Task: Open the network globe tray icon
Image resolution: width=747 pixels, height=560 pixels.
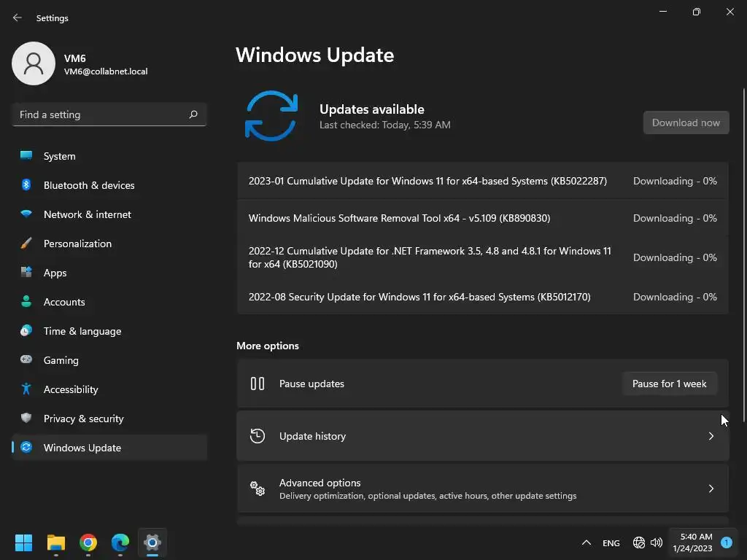Action: click(639, 542)
